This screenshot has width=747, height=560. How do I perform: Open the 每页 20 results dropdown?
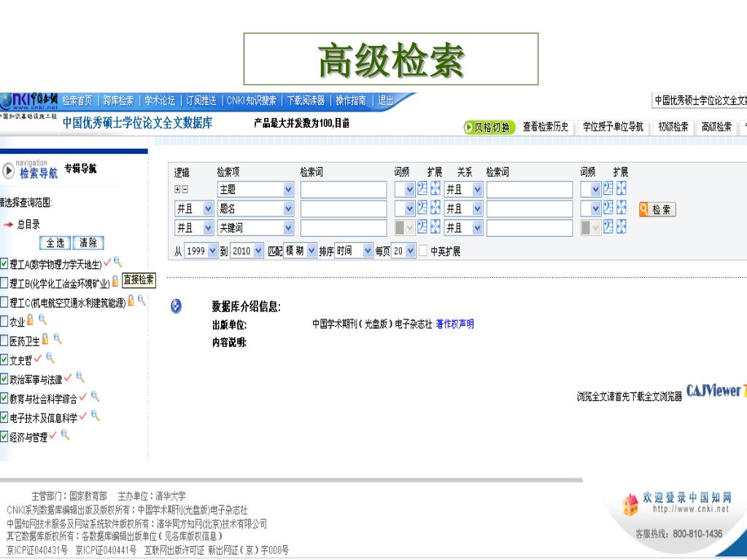point(404,251)
